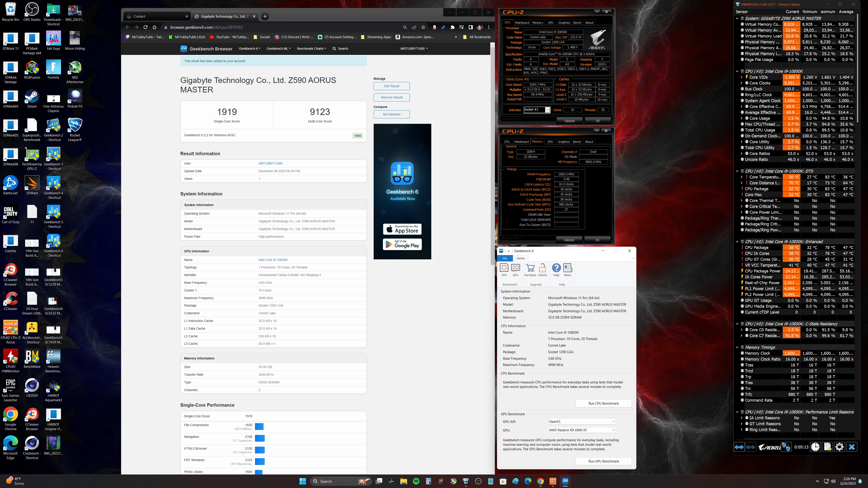Open Chrome side panel icon
The height and width of the screenshot is (488, 868).
pos(471,27)
